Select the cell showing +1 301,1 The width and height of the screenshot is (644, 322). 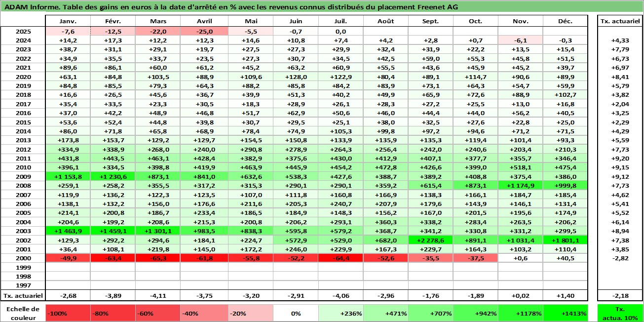point(158,231)
